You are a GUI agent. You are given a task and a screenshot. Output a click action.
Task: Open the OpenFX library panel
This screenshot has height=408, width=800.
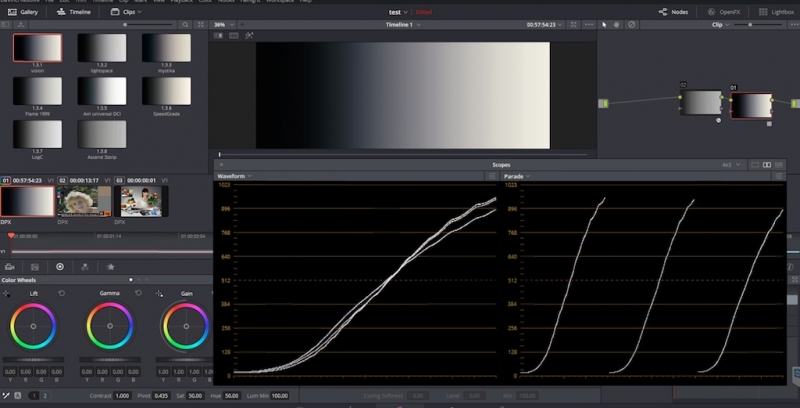[x=723, y=11]
